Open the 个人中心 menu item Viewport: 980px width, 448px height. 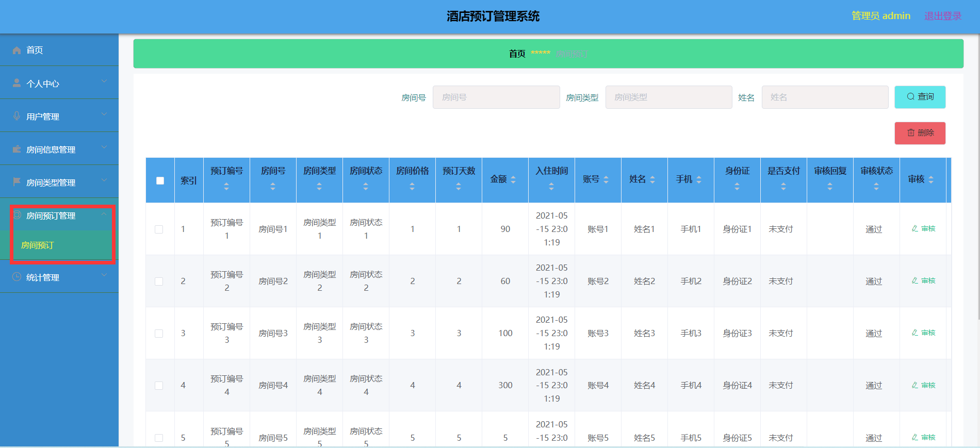(59, 83)
